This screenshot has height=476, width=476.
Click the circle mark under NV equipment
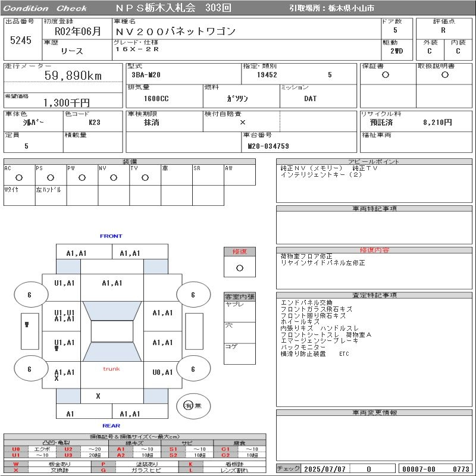114,177
